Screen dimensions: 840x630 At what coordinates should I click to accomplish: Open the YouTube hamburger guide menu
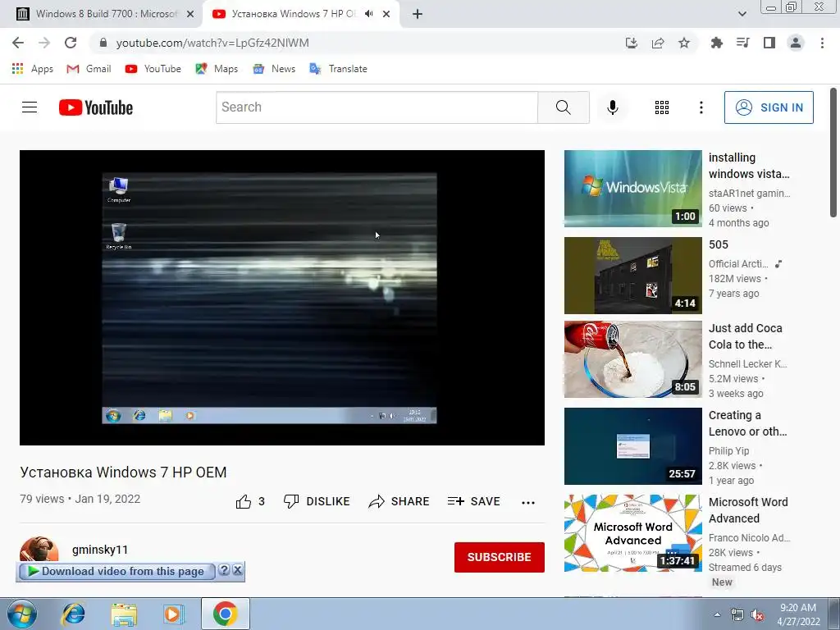(x=30, y=107)
